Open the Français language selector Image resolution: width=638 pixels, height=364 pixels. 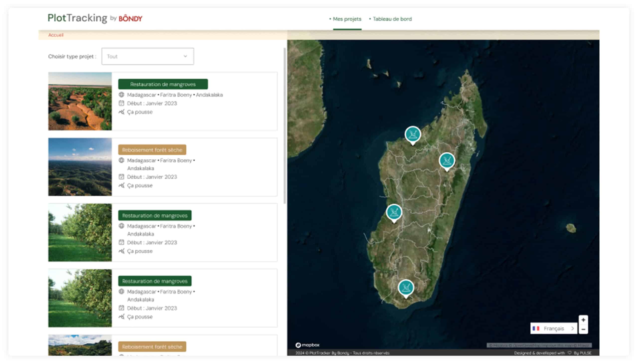click(554, 328)
